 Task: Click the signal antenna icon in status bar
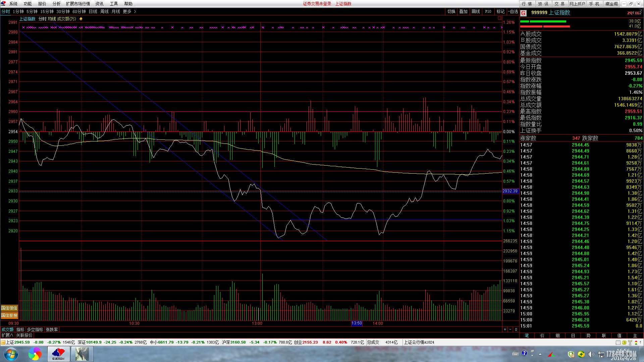tap(630, 343)
